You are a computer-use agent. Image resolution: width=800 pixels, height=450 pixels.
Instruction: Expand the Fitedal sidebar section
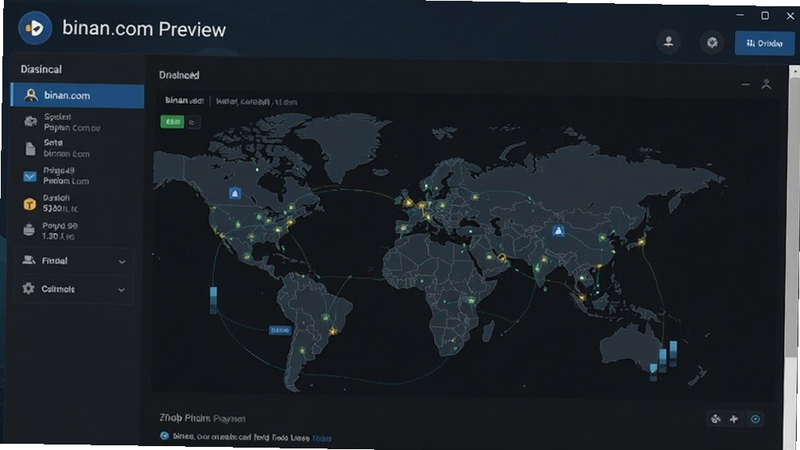74,261
